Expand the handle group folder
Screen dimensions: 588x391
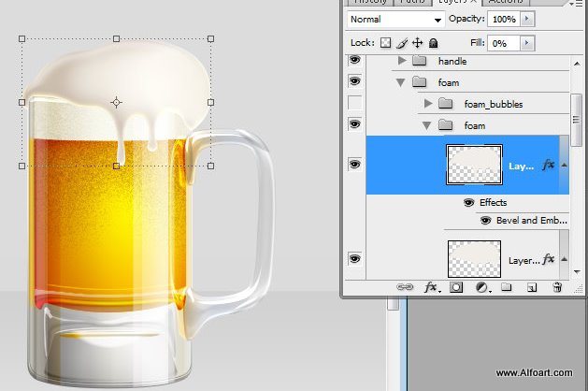tap(402, 61)
